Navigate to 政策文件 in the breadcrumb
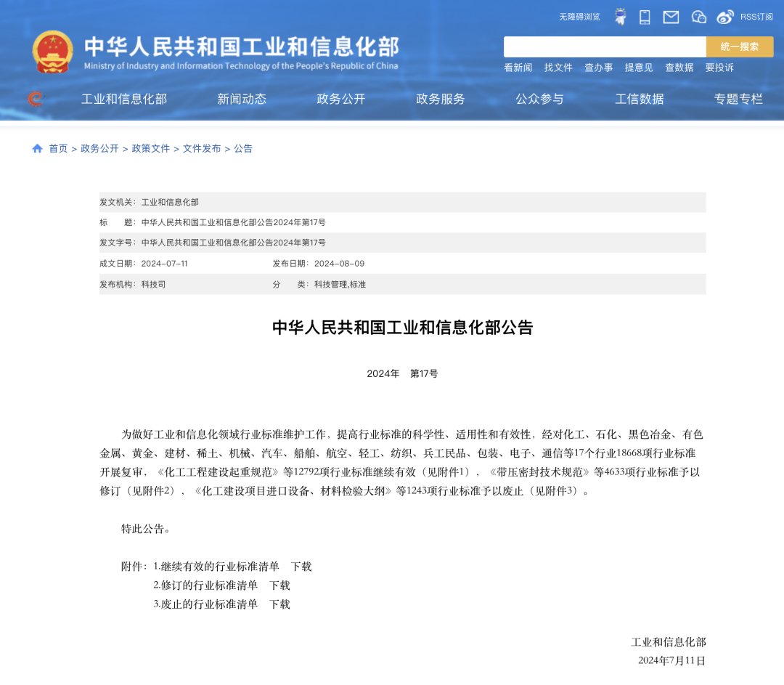Screen dimensions: 784x685 [x=150, y=148]
